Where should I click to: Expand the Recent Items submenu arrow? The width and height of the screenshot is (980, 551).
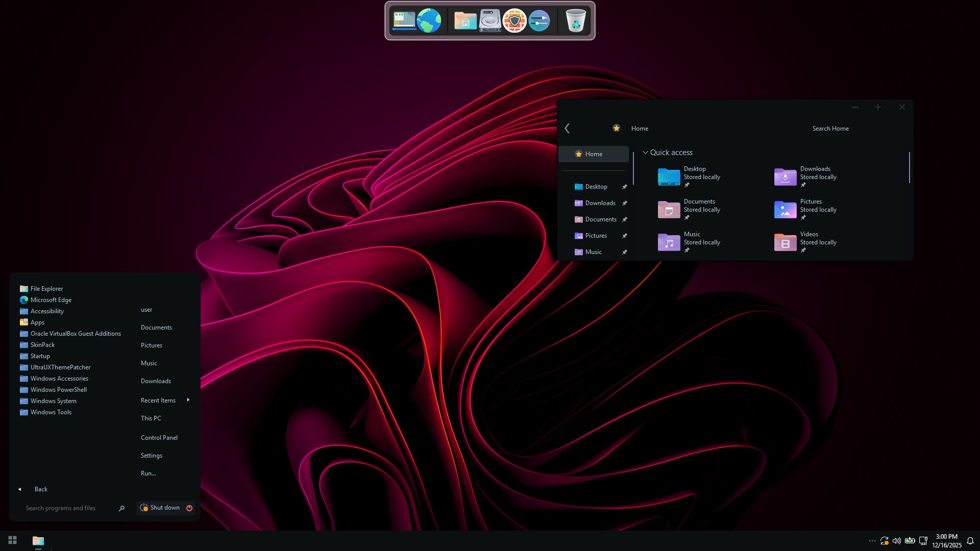[x=188, y=400]
